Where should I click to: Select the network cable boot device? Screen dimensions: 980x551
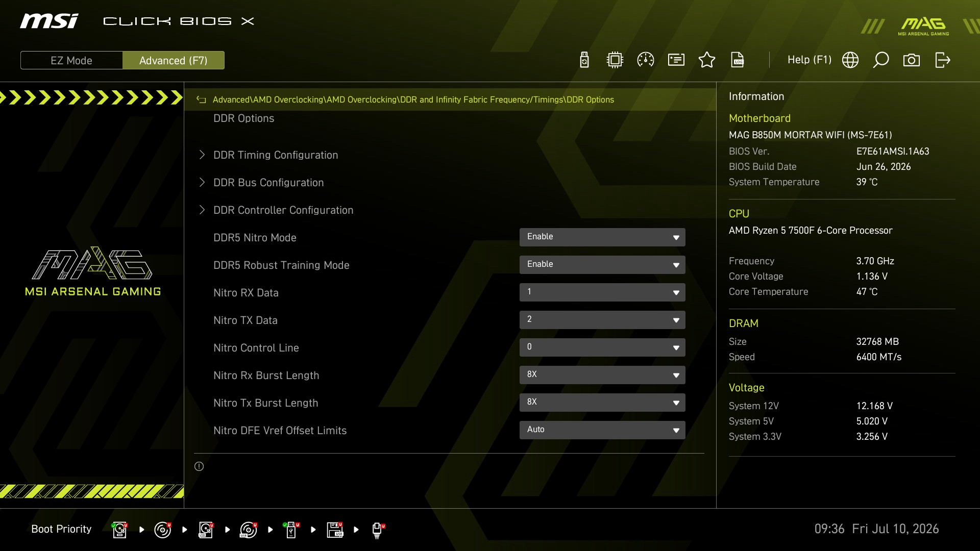[378, 530]
